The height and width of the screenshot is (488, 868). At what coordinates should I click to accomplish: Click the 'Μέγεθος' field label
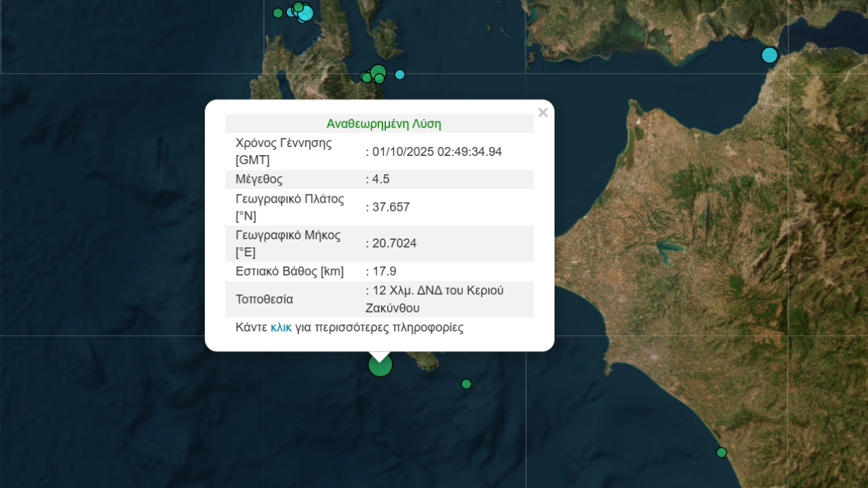[x=259, y=180]
